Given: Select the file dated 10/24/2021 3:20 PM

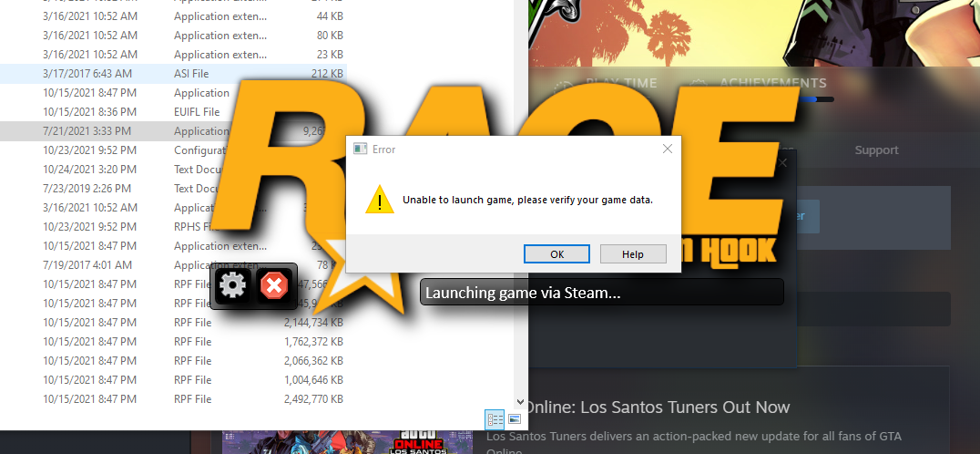Looking at the screenshot, I should [173, 170].
